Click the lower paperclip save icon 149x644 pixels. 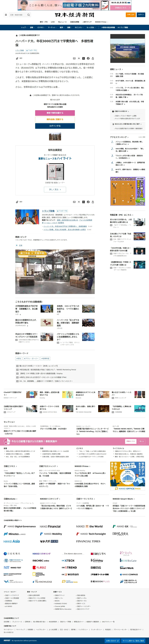[17, 202]
